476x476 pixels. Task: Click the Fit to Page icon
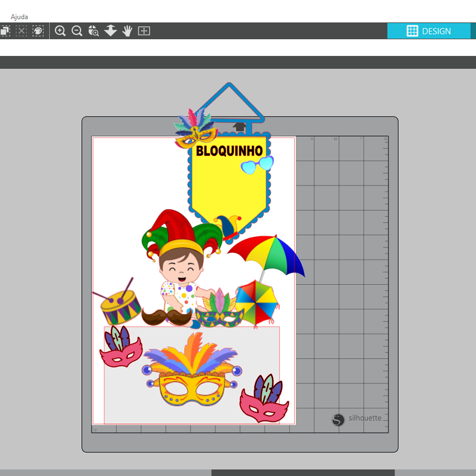coord(144,31)
